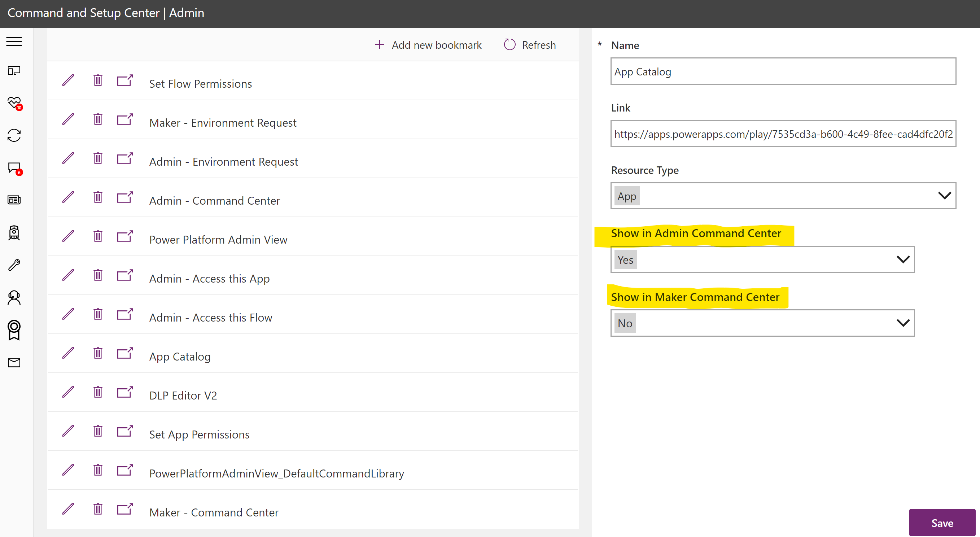
Task: Open the sync icon in left sidebar
Action: [14, 135]
